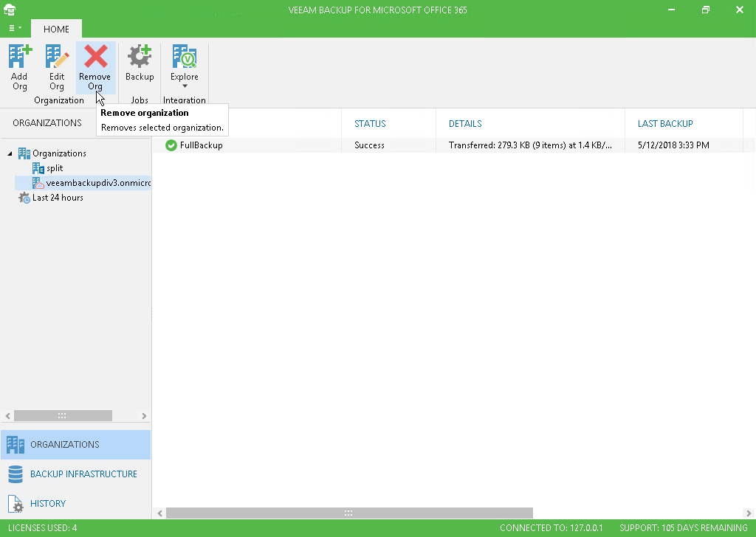This screenshot has height=537, width=756.
Task: Sort by the LAST BACKUP column header
Action: tap(665, 124)
